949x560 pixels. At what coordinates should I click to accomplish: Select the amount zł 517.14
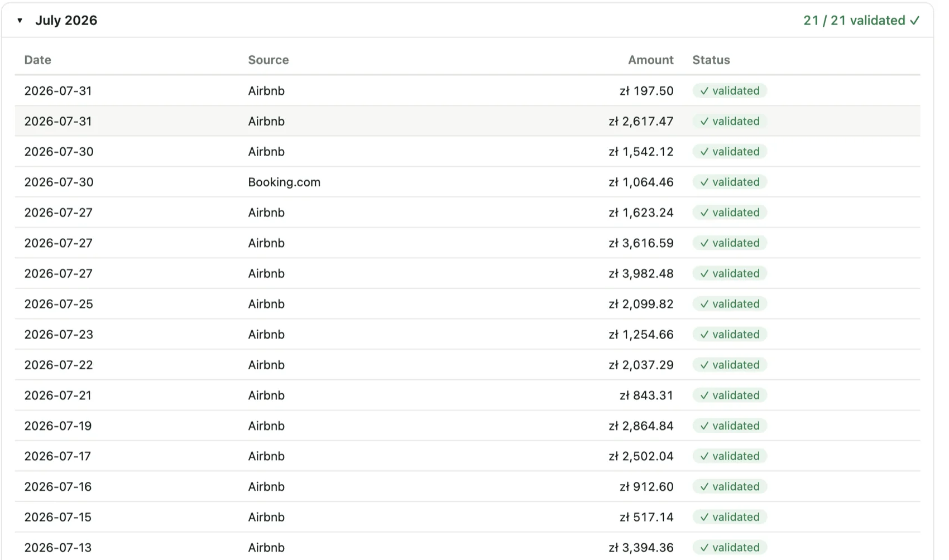coord(646,517)
